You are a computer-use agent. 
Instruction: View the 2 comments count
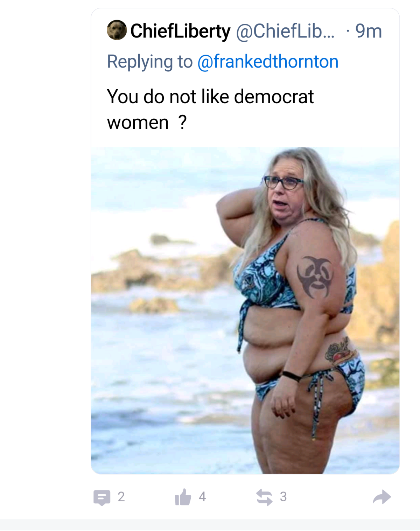121,497
